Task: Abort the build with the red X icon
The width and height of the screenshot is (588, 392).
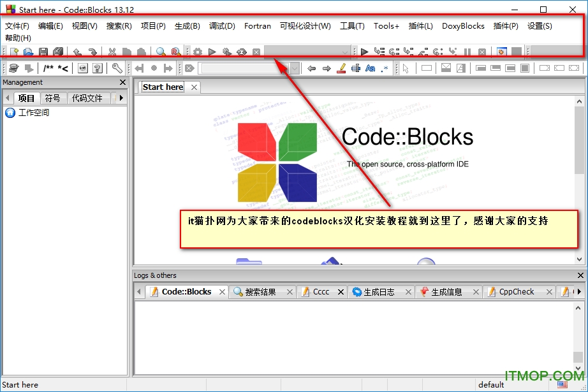Action: click(x=256, y=52)
